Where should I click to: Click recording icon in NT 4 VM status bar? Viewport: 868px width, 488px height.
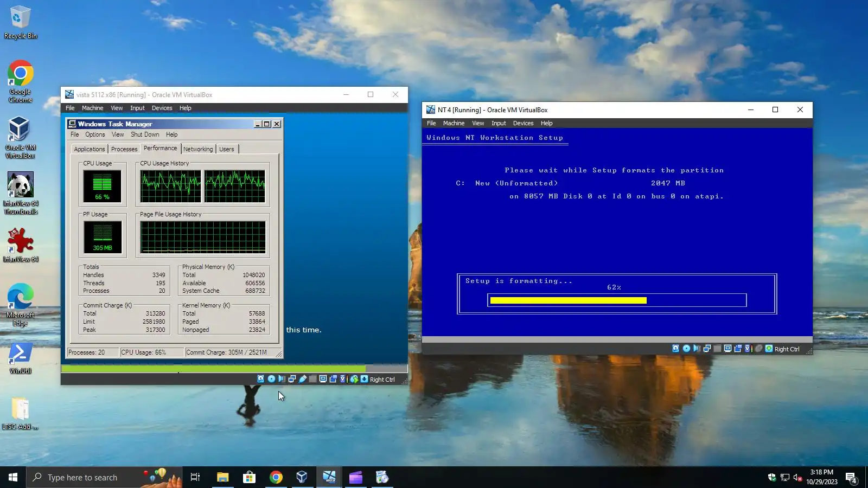[x=738, y=349]
